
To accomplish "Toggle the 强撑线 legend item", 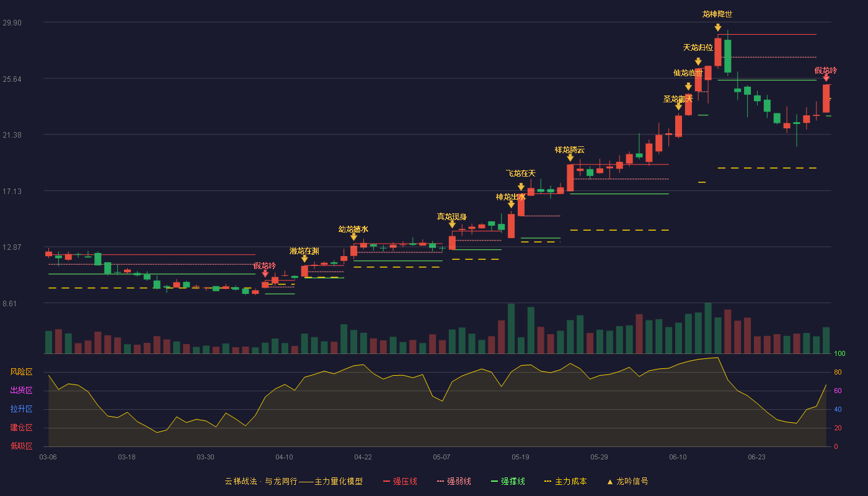I will pos(508,481).
